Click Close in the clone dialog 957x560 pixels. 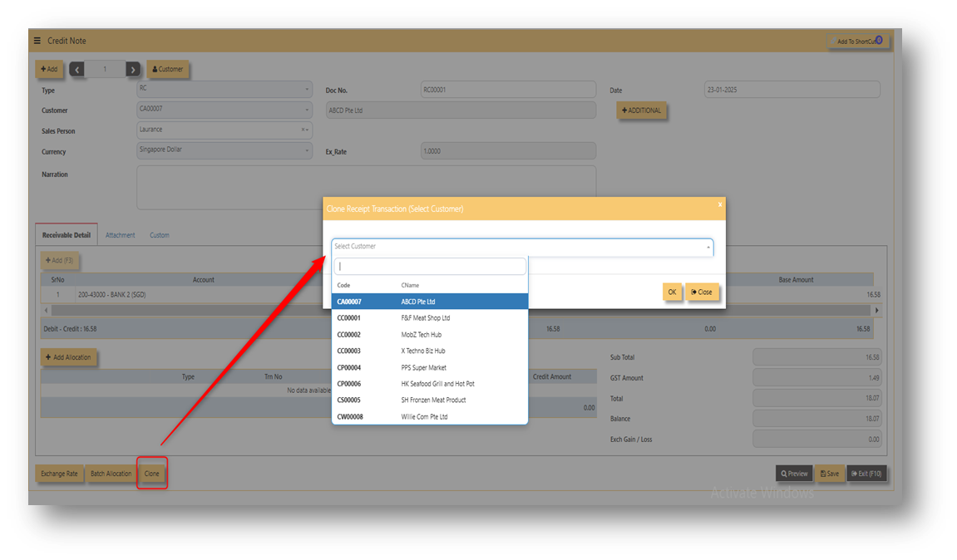[702, 292]
